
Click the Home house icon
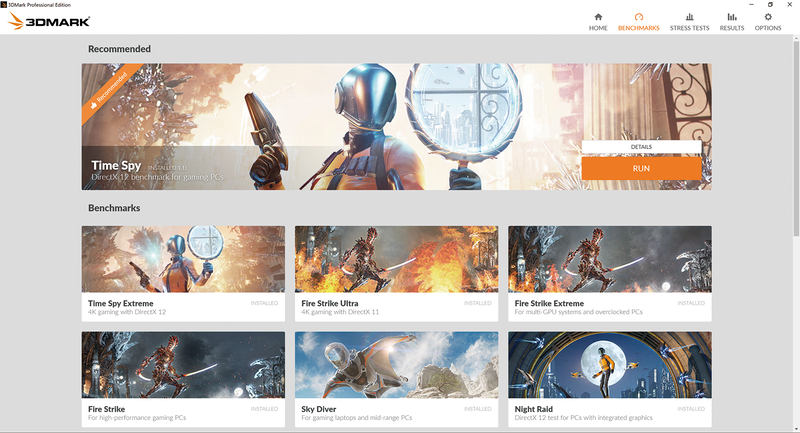coord(598,17)
